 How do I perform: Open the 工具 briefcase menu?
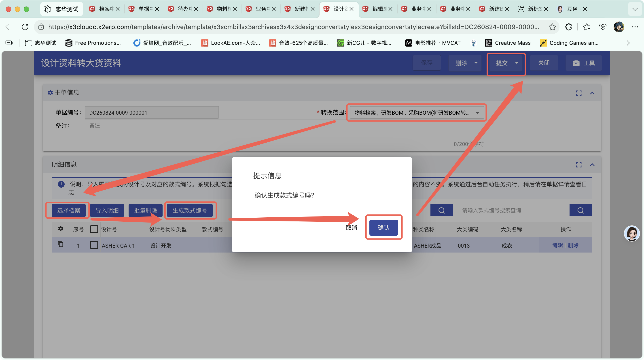pos(584,63)
